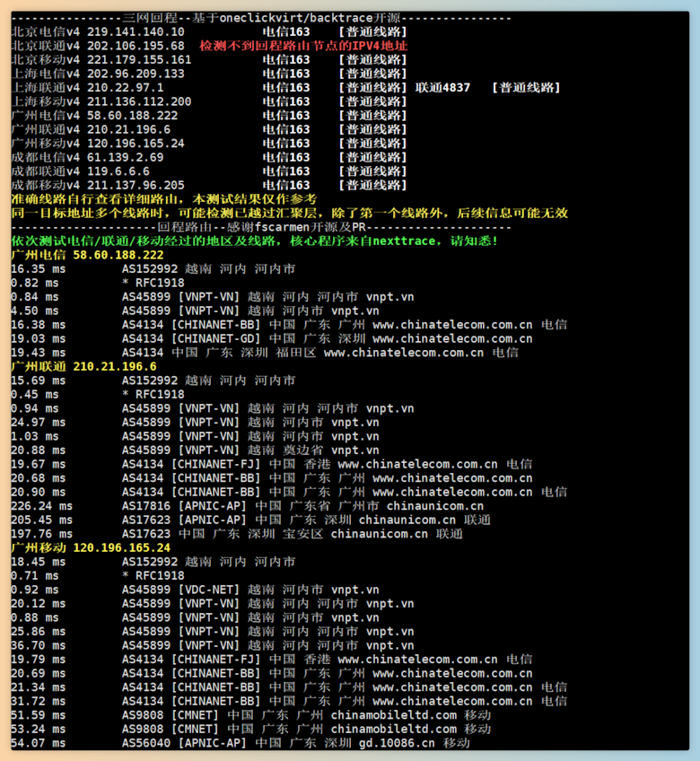Click the IP 202.106.195.68 on 北京联通v4 row
Screen dimensions: 700x761
click(136, 46)
